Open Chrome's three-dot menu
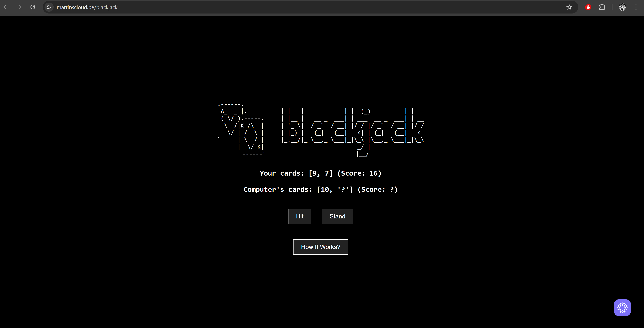 coord(636,7)
